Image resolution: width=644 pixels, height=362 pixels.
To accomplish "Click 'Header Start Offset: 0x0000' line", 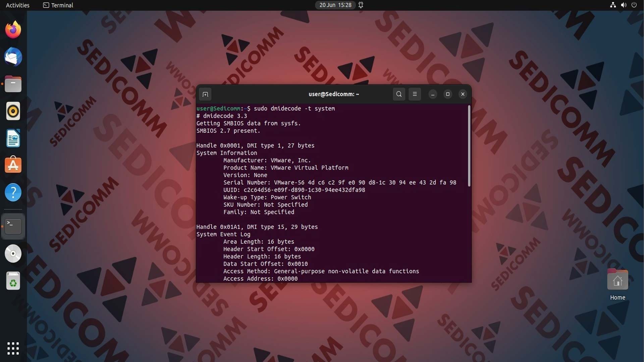I will coord(269,249).
